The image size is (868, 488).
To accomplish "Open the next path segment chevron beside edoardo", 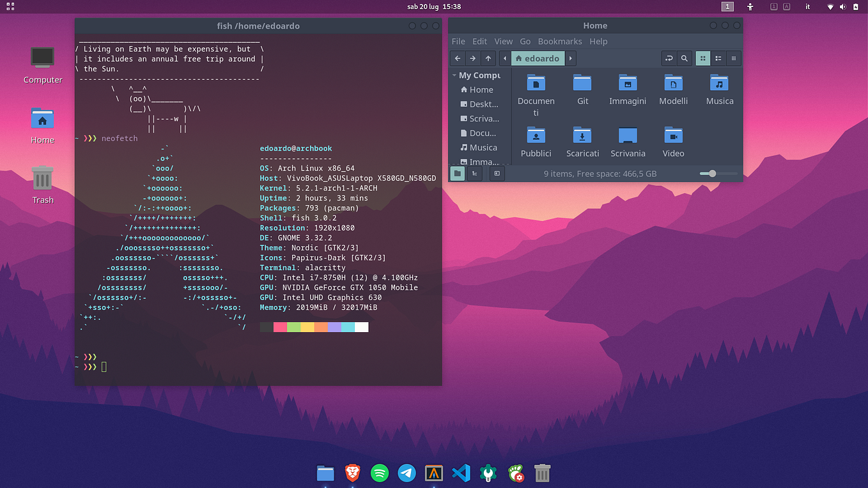I will click(x=570, y=58).
